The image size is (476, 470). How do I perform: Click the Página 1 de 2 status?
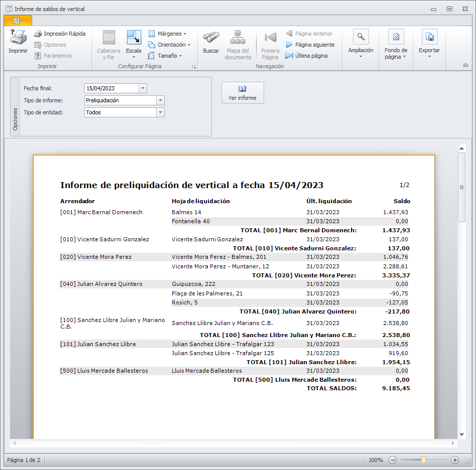click(x=24, y=460)
